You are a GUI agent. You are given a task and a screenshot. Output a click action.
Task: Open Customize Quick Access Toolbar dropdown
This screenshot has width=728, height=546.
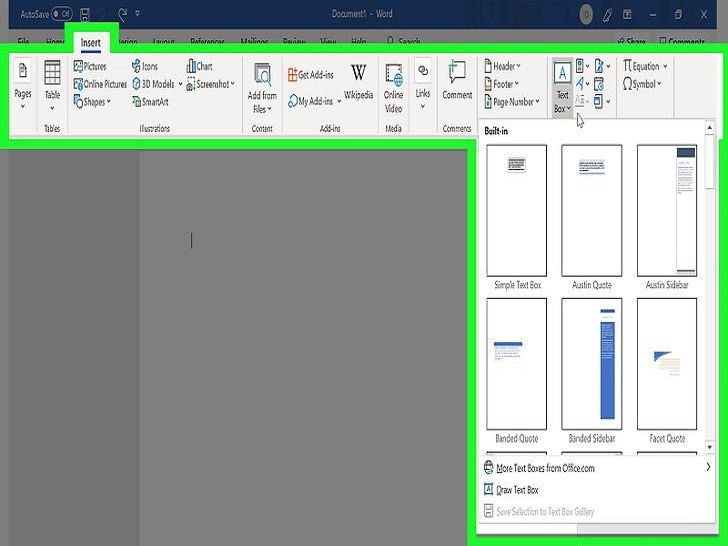137,13
